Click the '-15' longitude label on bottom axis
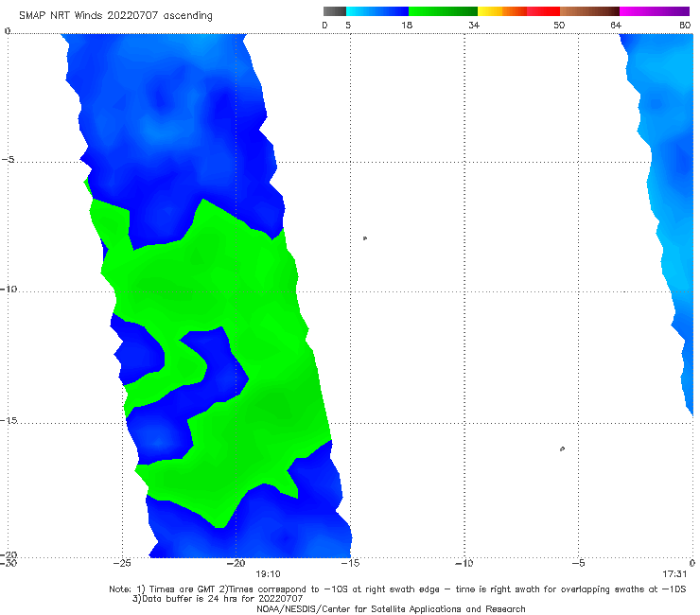Image resolution: width=700 pixels, height=615 pixels. pos(350,563)
